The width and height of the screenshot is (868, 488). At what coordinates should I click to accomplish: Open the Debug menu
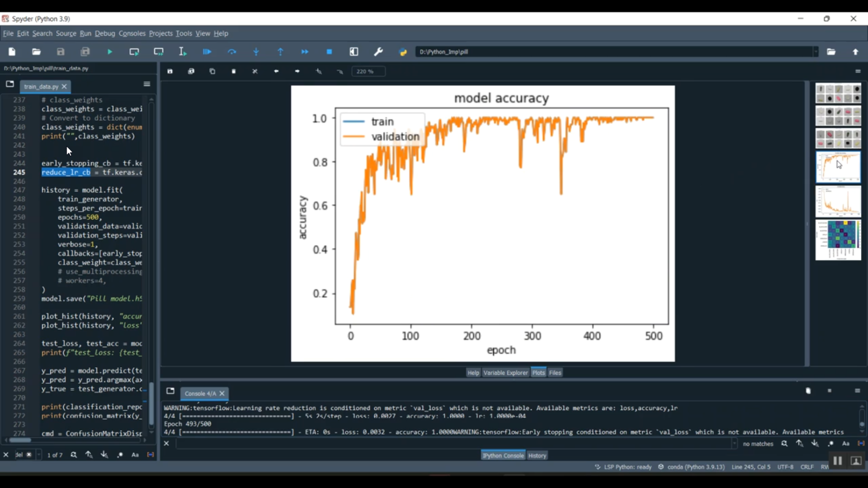pyautogui.click(x=105, y=34)
